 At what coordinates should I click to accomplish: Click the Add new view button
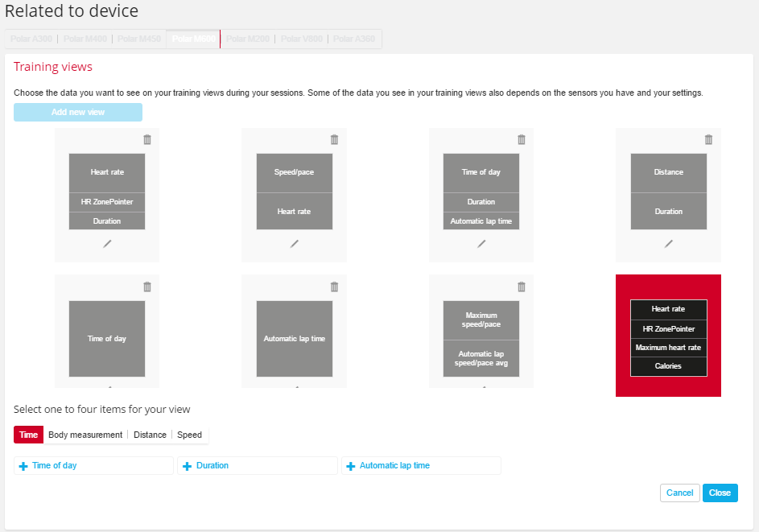pyautogui.click(x=78, y=112)
